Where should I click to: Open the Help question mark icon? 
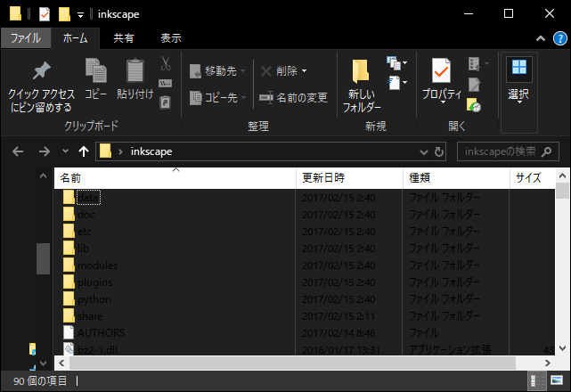559,38
